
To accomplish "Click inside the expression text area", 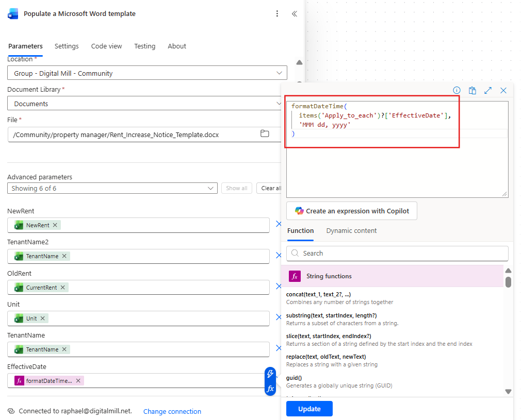I will pos(397,149).
